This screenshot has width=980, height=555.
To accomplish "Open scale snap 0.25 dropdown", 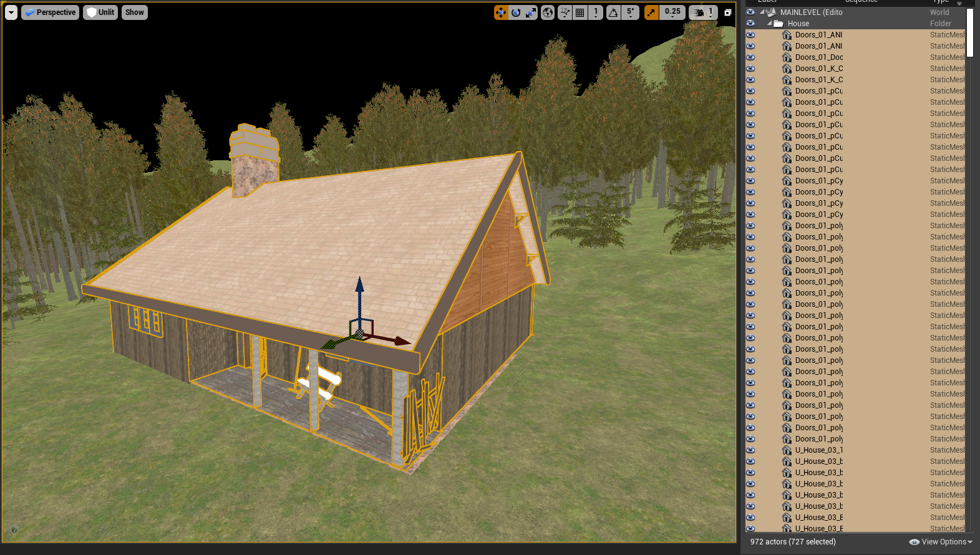I will click(672, 12).
